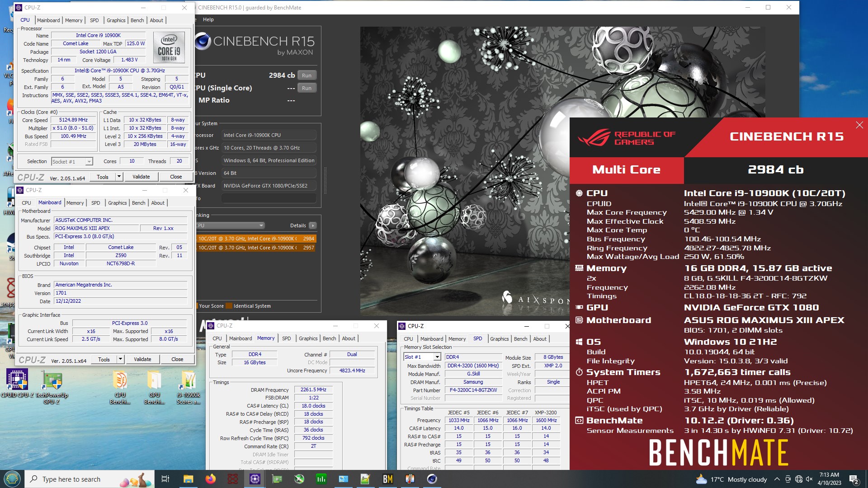Viewport: 868px width, 488px height.
Task: Open Task View from the taskbar
Action: (165, 479)
